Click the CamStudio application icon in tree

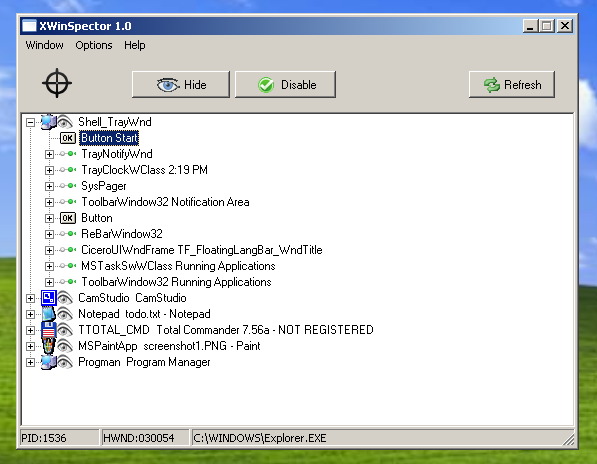tap(49, 298)
